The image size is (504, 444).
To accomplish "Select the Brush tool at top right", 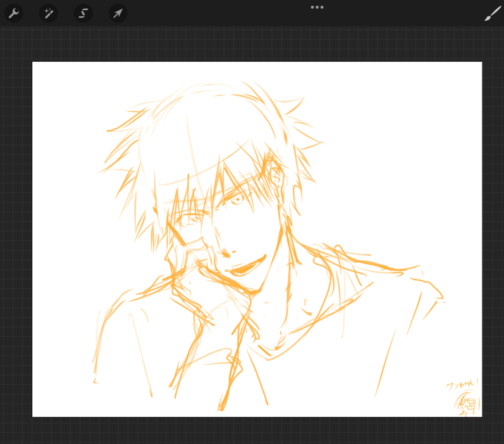I will pyautogui.click(x=492, y=14).
